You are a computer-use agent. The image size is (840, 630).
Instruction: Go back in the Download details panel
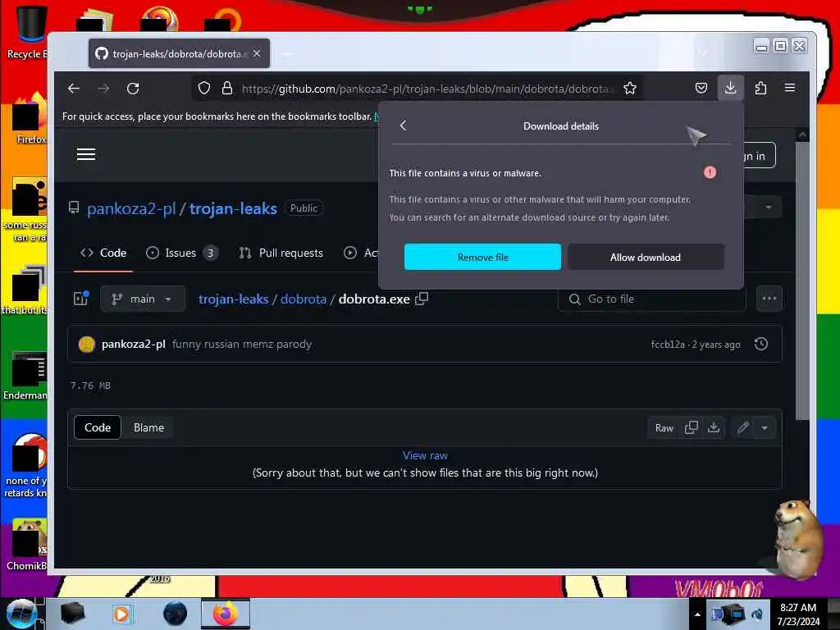(404, 126)
